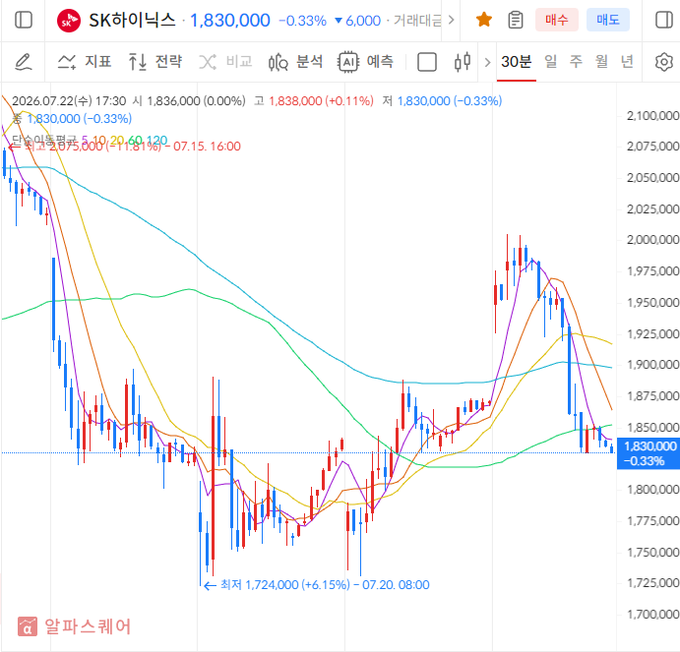Click the 거래대금 label in header
This screenshot has height=652, width=680.
(x=417, y=21)
